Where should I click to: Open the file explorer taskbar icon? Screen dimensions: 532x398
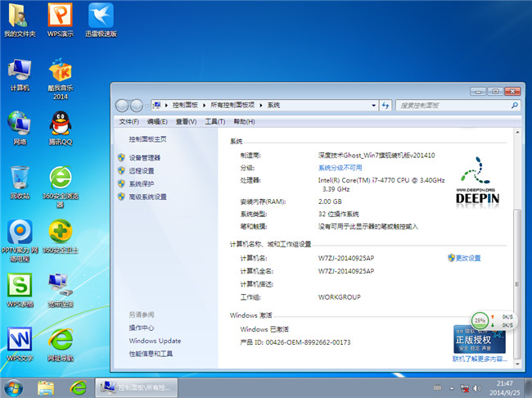46,388
